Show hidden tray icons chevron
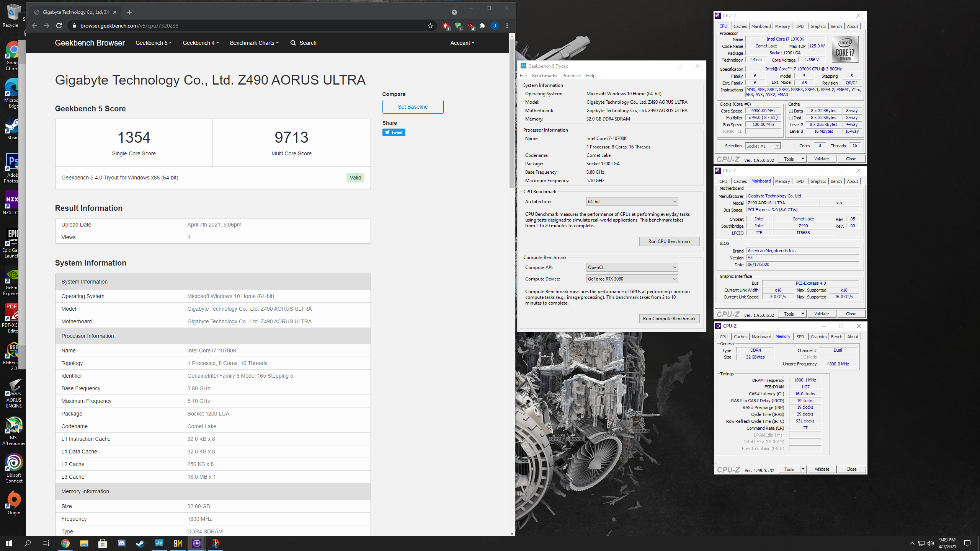 coord(912,543)
